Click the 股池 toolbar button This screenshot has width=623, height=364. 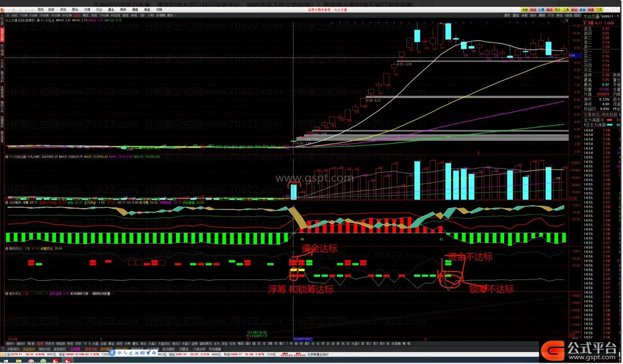pos(574,10)
